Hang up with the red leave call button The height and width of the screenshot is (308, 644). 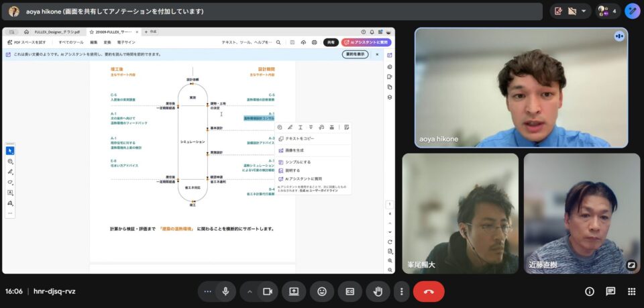(429, 291)
